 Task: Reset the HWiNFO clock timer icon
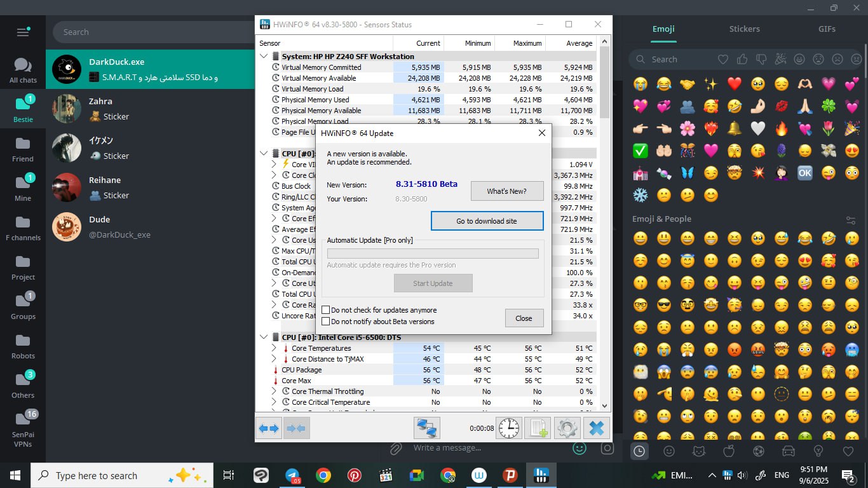point(508,428)
